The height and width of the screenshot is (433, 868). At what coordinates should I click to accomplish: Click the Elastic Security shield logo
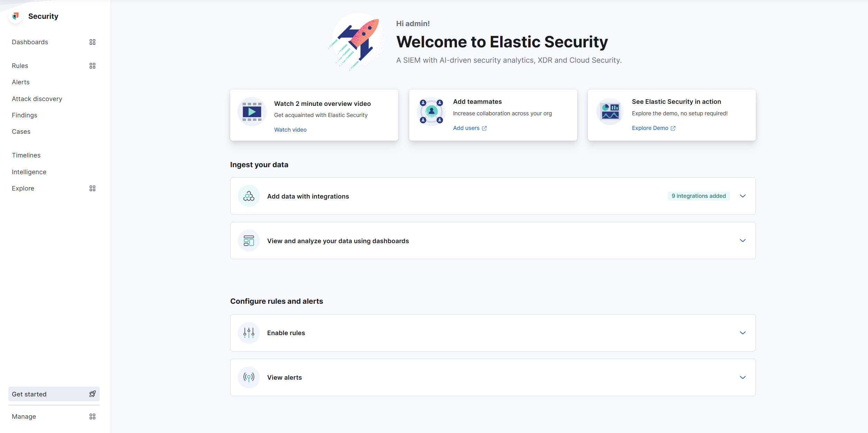16,16
